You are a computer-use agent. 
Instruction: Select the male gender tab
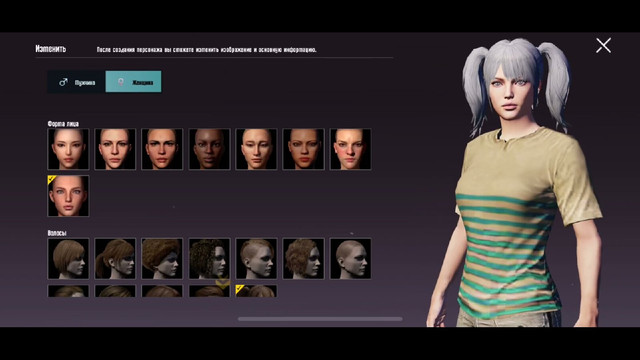[76, 82]
